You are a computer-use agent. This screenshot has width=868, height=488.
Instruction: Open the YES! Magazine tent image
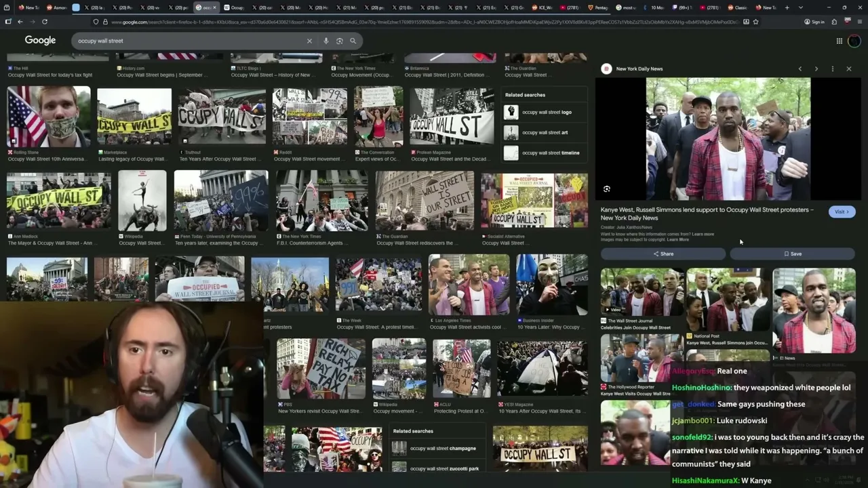click(542, 368)
